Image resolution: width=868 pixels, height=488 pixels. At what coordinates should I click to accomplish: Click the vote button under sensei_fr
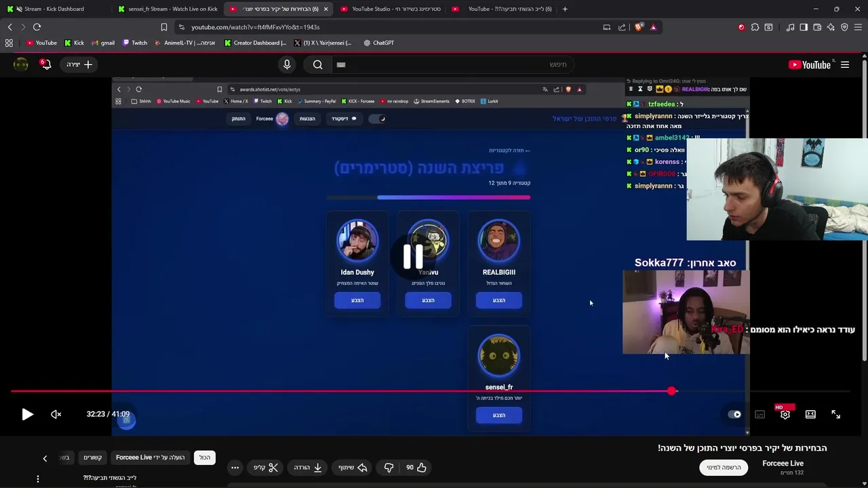[x=499, y=415]
